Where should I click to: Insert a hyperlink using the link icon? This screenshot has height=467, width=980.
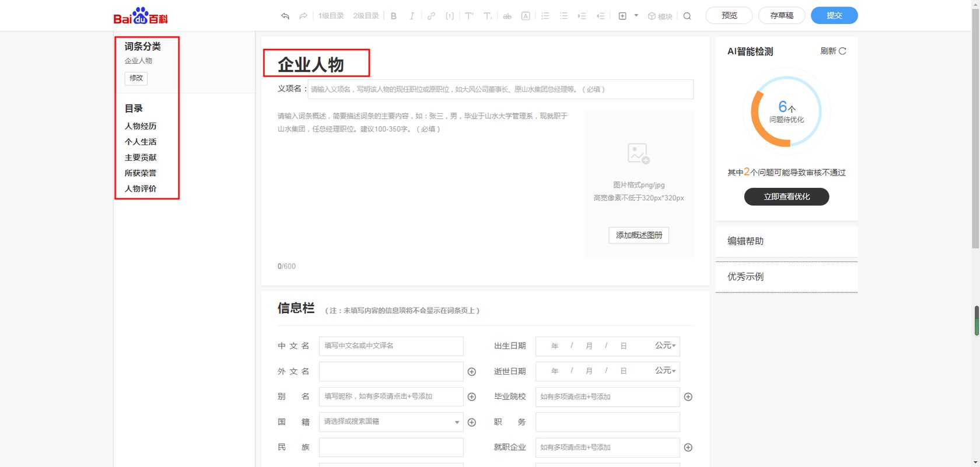[x=431, y=16]
